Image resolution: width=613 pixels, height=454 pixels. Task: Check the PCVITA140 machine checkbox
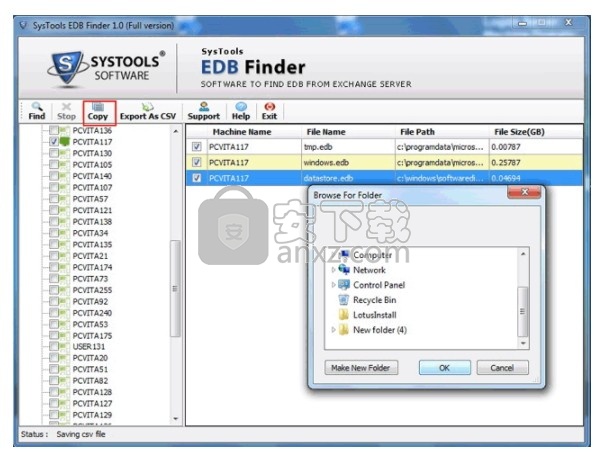[54, 176]
